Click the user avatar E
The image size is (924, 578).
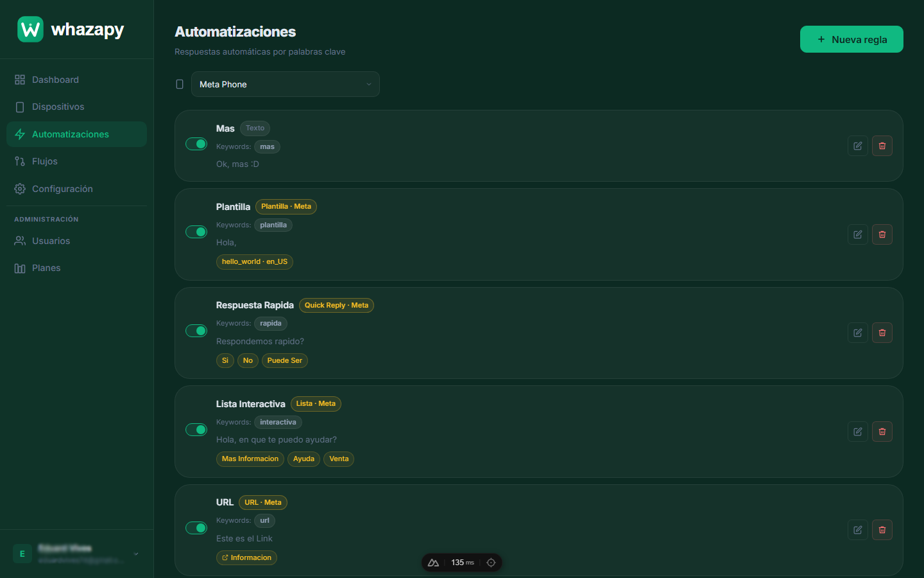pos(22,554)
